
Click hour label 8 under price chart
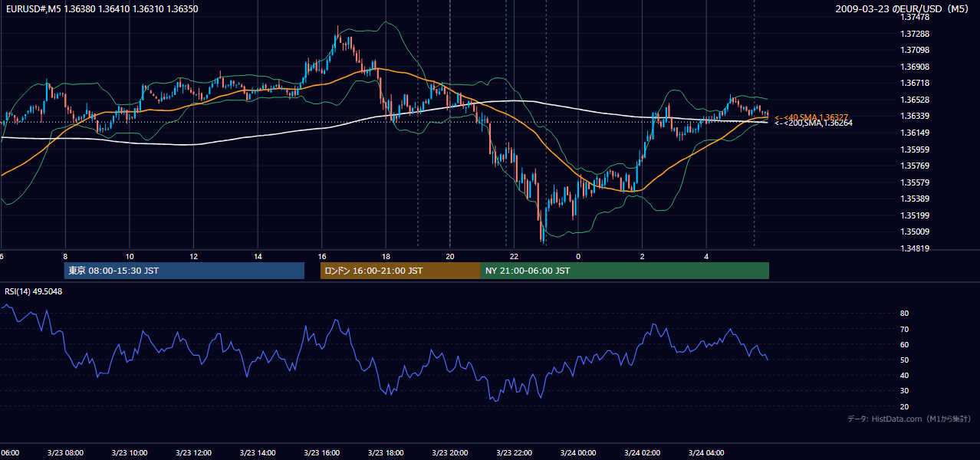tap(65, 257)
